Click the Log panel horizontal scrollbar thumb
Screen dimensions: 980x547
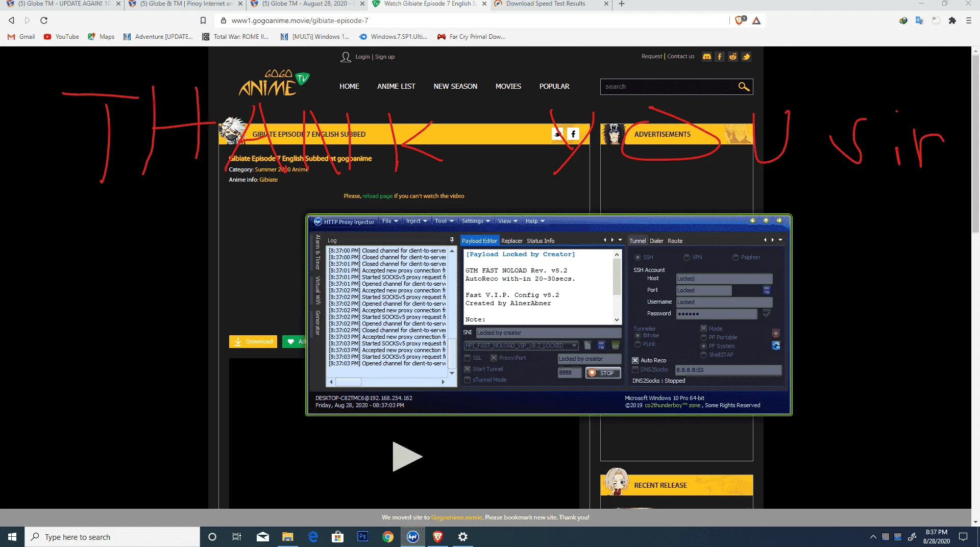(348, 382)
